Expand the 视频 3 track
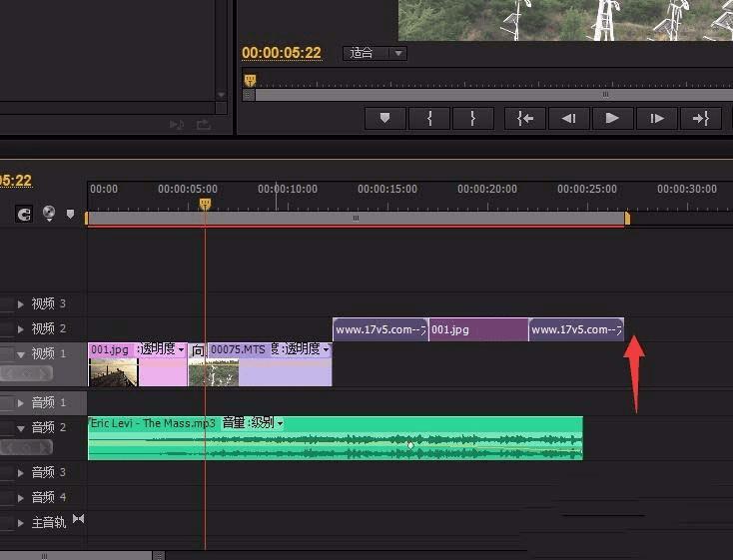This screenshot has height=560, width=733. (x=21, y=303)
